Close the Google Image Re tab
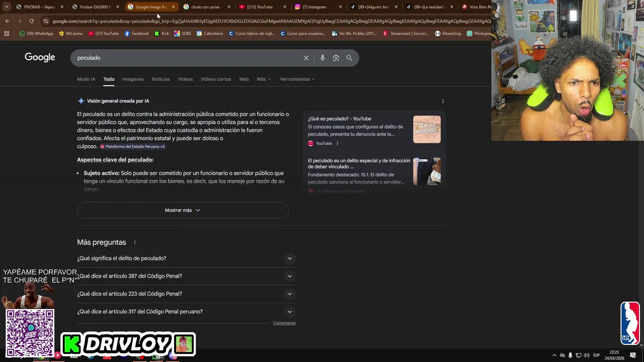644x362 pixels. coord(173,7)
